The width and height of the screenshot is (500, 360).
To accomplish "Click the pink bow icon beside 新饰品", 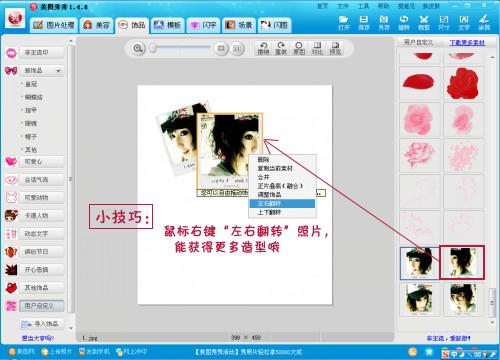I will [11, 70].
